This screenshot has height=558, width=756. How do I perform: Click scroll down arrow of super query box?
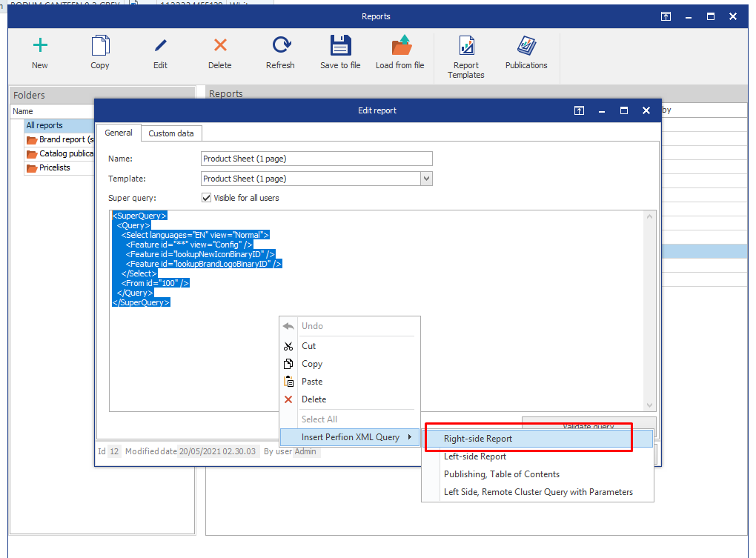point(649,405)
